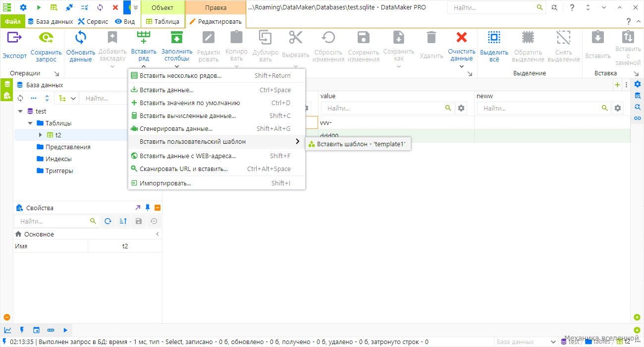This screenshot has width=644, height=347.
Task: Click Выделить всё selection icon
Action: click(x=494, y=38)
